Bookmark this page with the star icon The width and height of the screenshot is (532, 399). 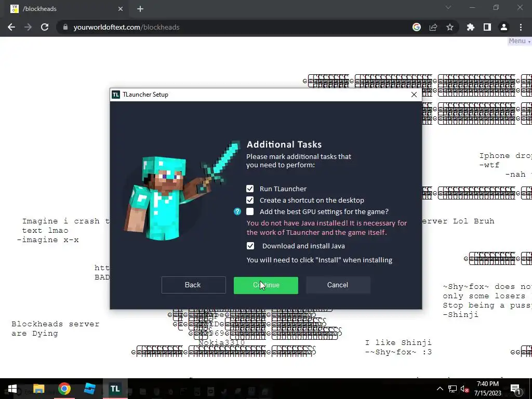click(450, 27)
